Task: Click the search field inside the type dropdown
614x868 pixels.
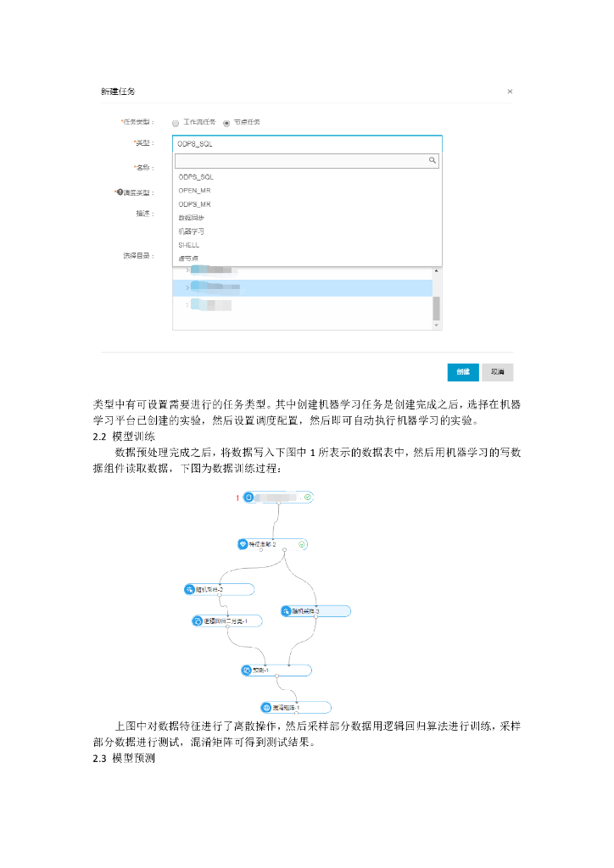Action: 307,160
